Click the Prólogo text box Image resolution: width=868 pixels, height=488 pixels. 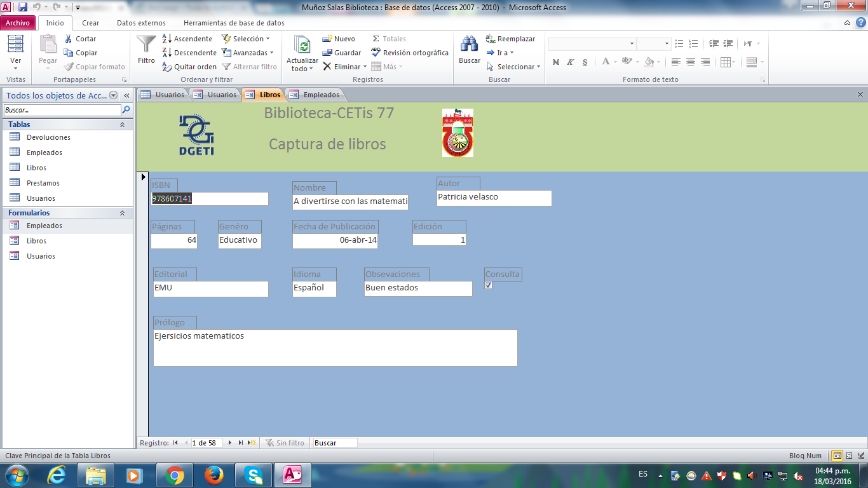[x=336, y=348]
